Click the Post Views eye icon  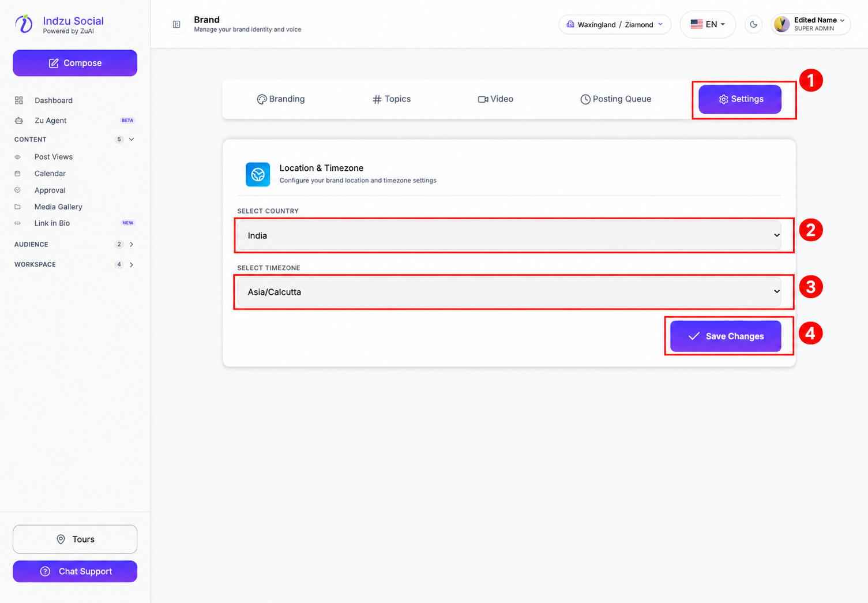18,157
